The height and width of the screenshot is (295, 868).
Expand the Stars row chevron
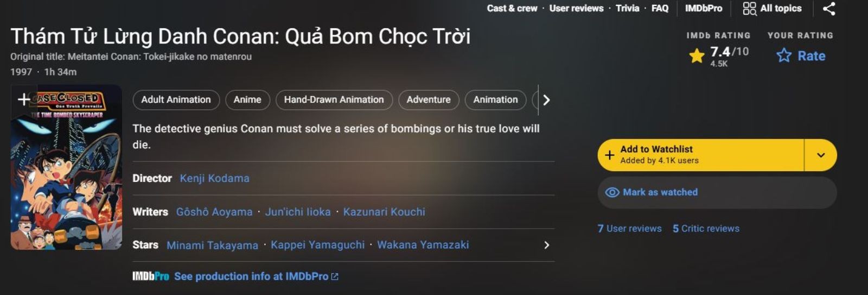tap(546, 245)
